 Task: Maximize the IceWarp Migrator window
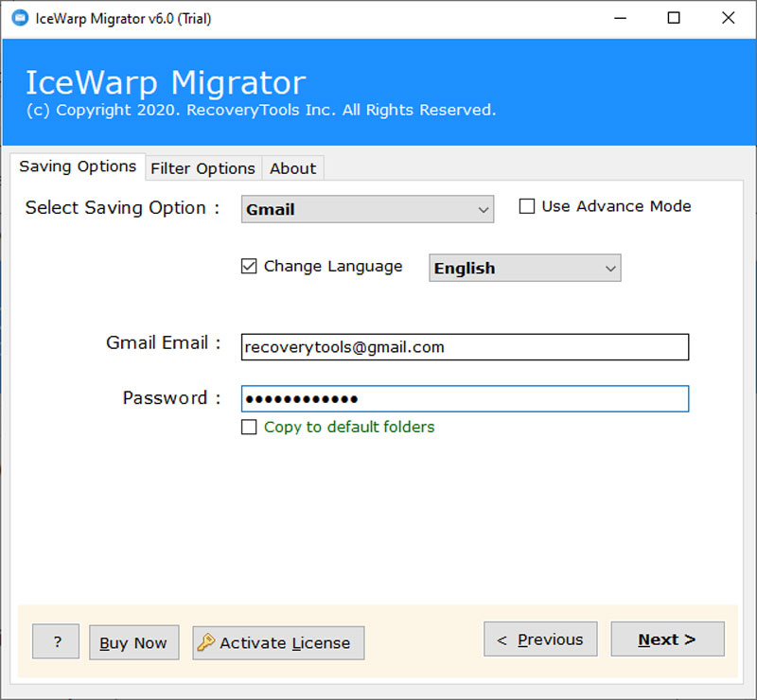point(674,18)
